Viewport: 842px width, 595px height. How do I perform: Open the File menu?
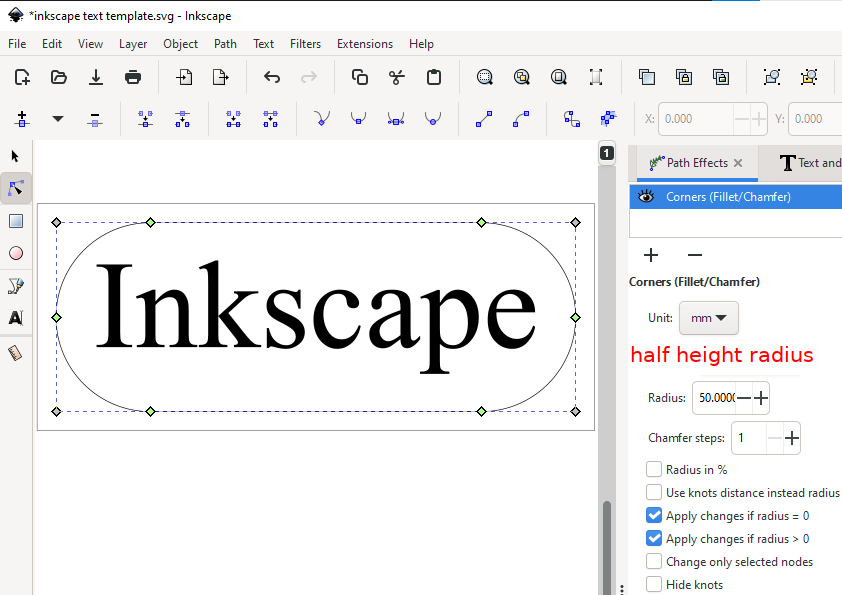(17, 44)
